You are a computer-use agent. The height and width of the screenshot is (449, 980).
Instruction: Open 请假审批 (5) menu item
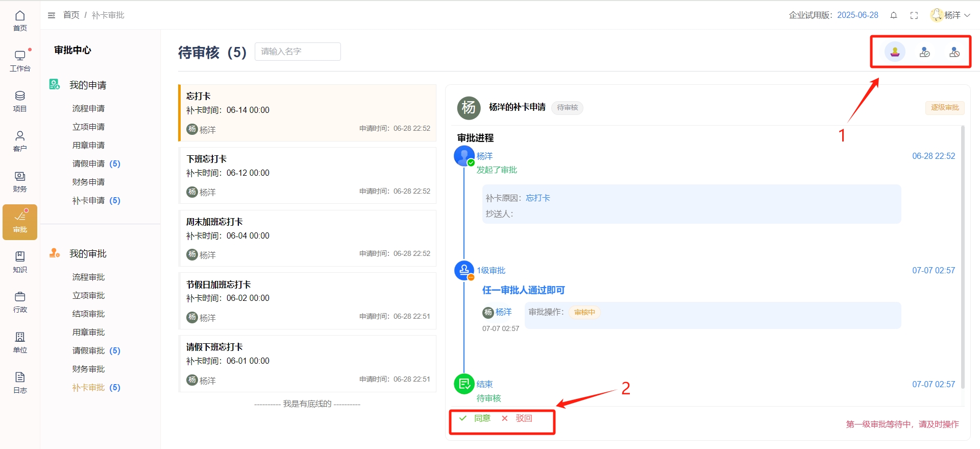coord(96,350)
